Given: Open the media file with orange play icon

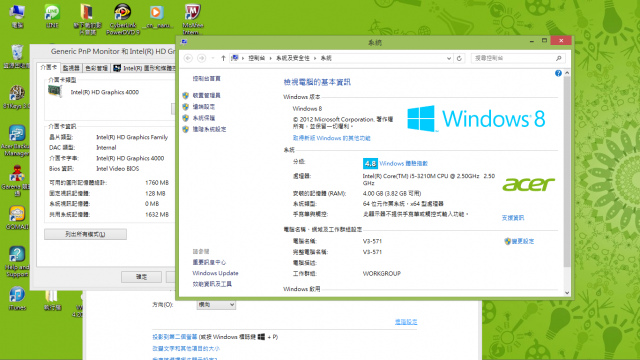Looking at the screenshot, I should click(157, 16).
